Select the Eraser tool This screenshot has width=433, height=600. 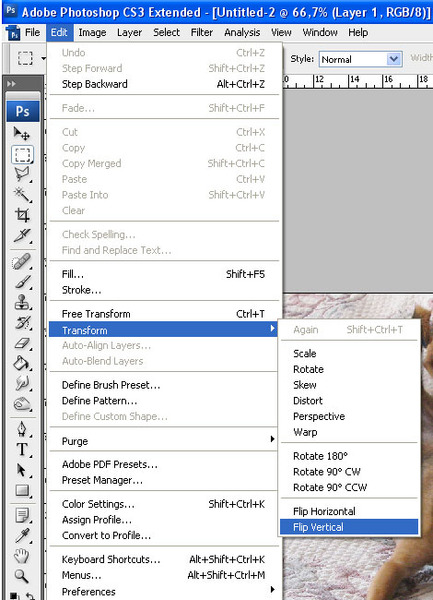point(22,343)
